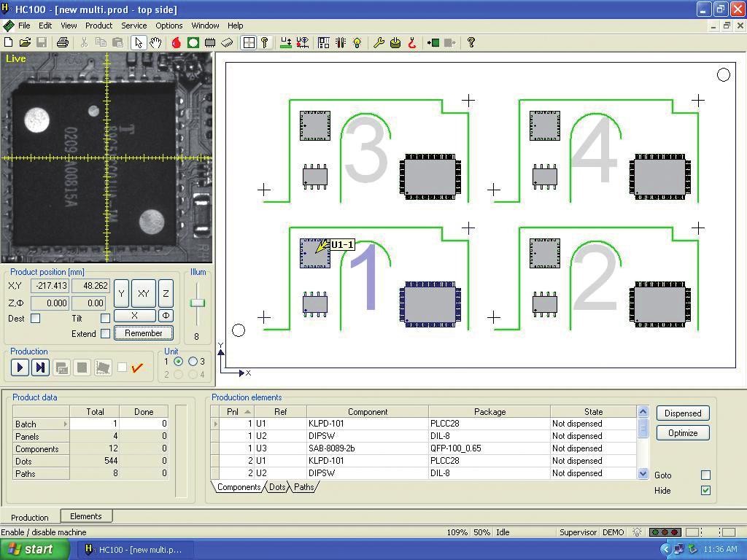Click the Illum slider handle
Viewport: 747px width, 560px height.
point(197,303)
